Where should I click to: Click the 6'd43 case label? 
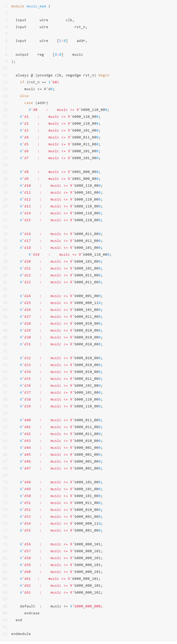(x=25, y=441)
